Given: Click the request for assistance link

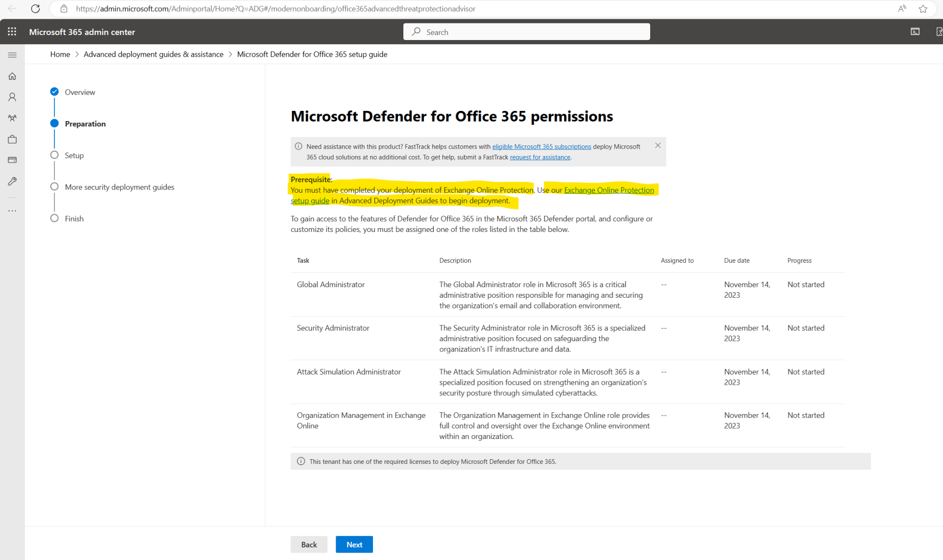Looking at the screenshot, I should [540, 157].
